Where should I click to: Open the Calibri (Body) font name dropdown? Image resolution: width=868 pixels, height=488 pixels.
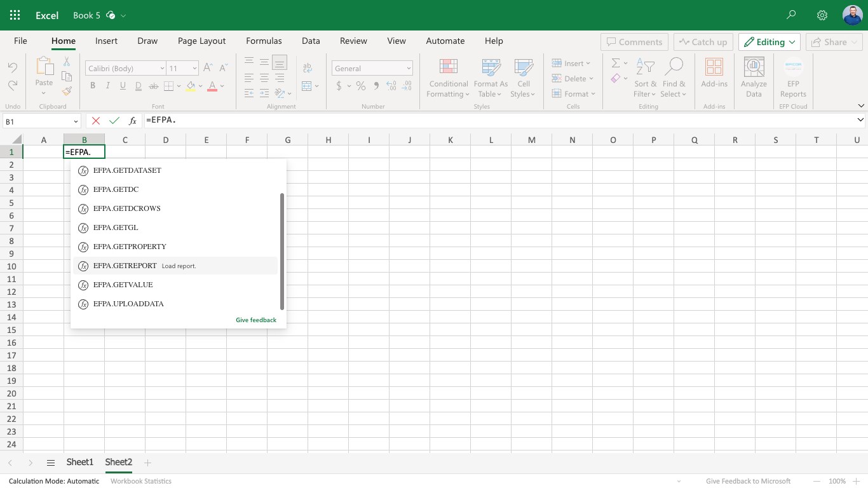pyautogui.click(x=162, y=68)
